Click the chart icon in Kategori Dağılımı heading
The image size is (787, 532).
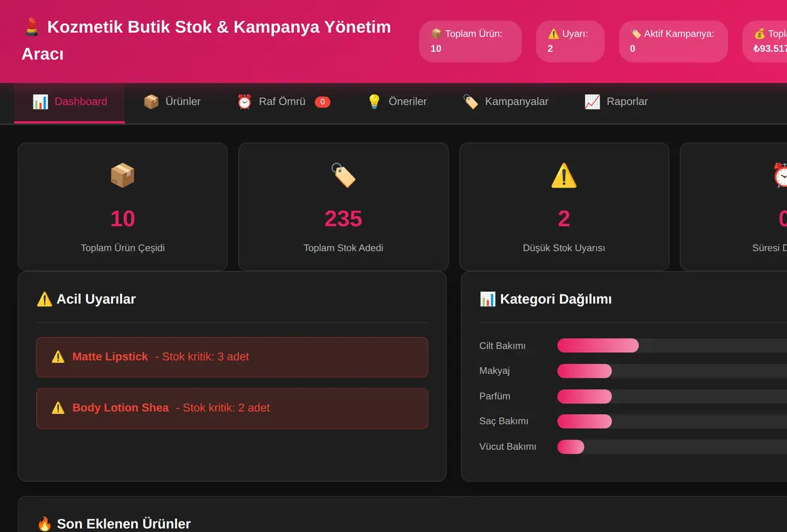coord(488,299)
